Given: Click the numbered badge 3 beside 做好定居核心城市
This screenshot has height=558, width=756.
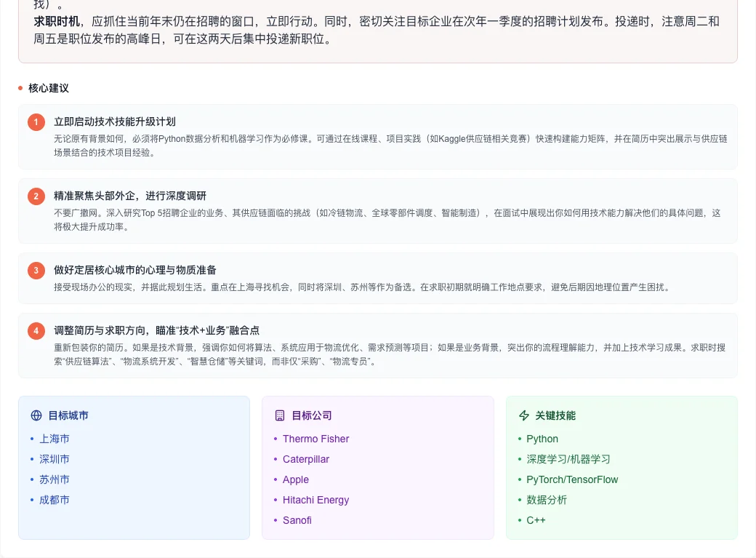Looking at the screenshot, I should click(36, 270).
